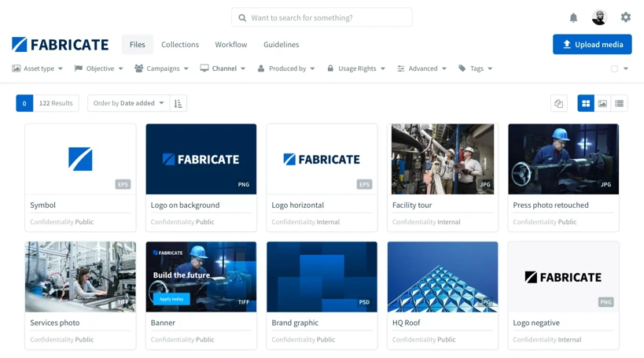Click the Fabricate logo
644x358 pixels.
coord(61,45)
